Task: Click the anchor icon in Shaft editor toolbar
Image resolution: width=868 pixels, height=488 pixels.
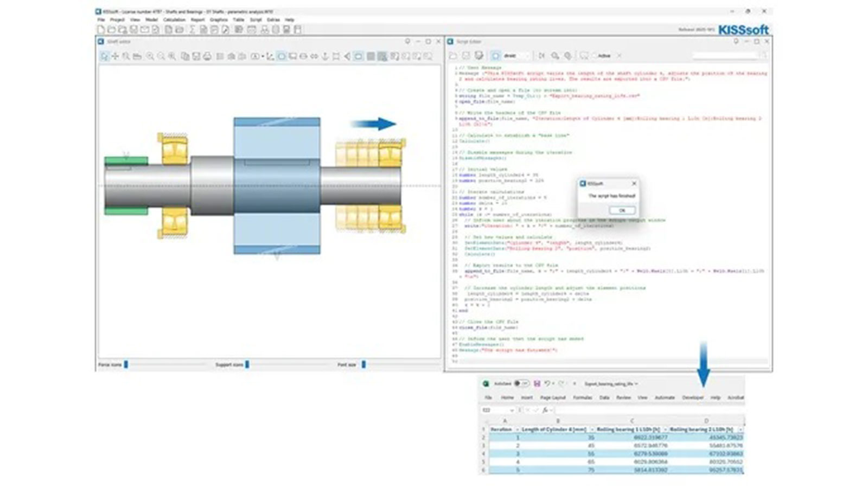Action: click(x=325, y=56)
